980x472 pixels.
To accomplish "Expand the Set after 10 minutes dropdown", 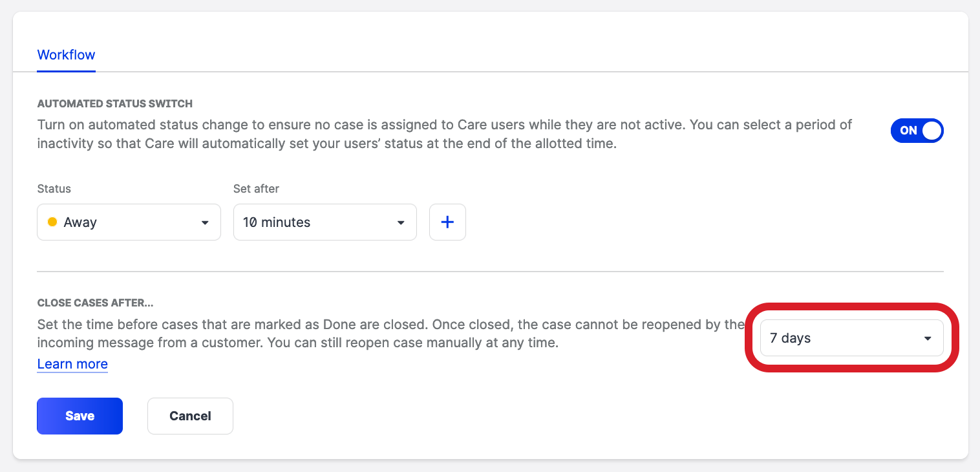I will pyautogui.click(x=325, y=222).
